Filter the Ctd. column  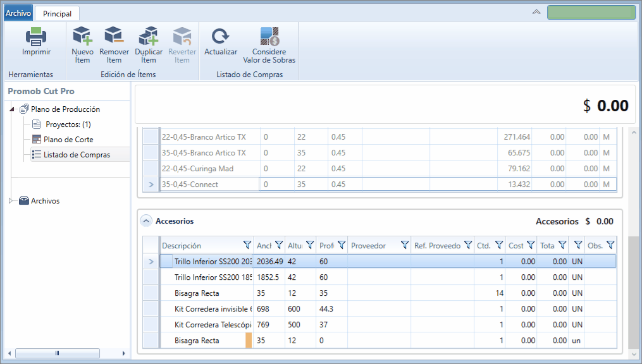tap(498, 245)
